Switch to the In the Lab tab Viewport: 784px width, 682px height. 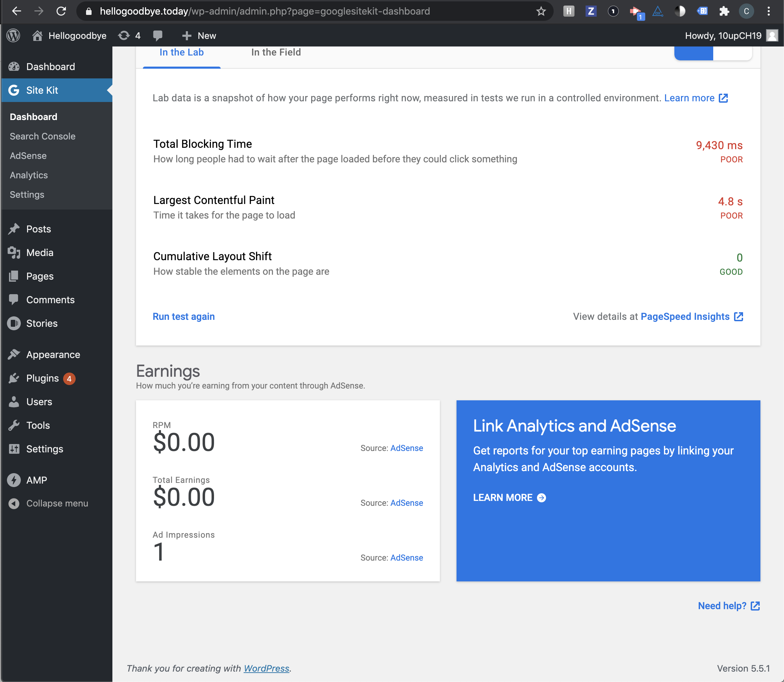pos(181,52)
